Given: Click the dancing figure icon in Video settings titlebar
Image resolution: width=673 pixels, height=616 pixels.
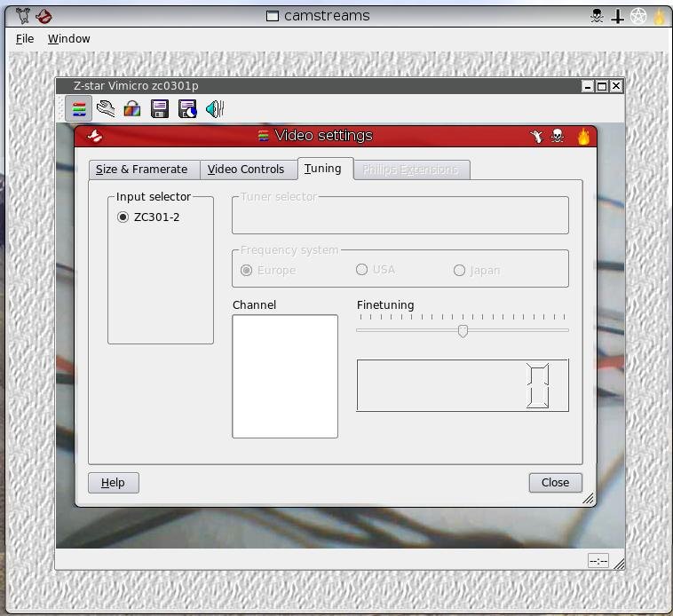Looking at the screenshot, I should point(536,137).
